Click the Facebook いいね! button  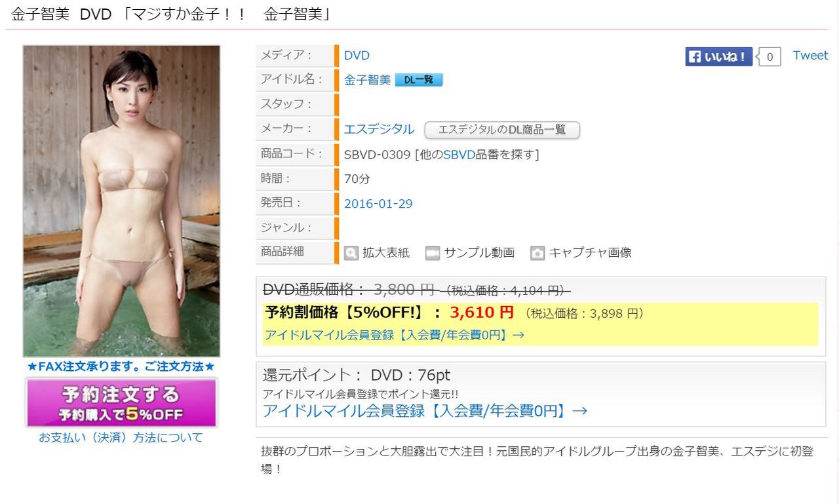[x=719, y=56]
